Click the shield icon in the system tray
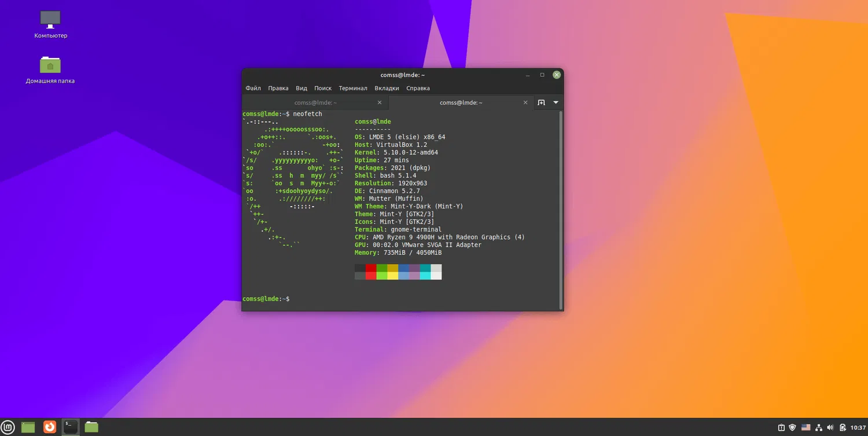 point(793,428)
